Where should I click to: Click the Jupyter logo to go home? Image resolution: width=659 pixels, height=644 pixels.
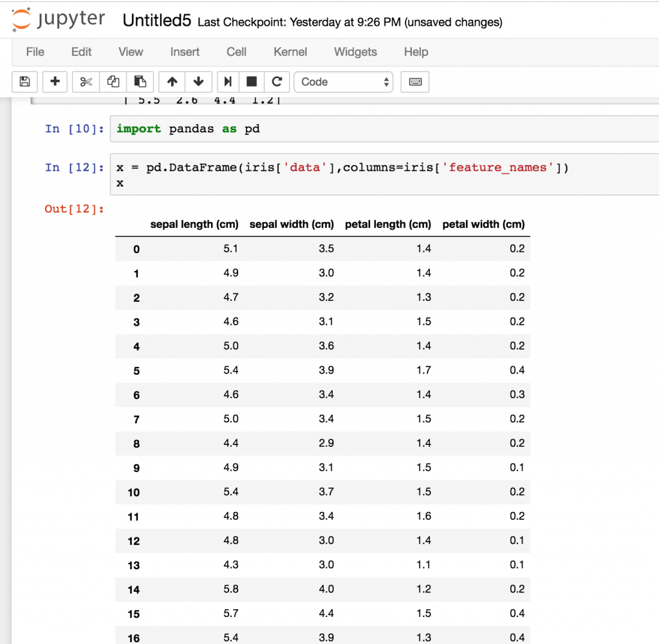pyautogui.click(x=59, y=19)
